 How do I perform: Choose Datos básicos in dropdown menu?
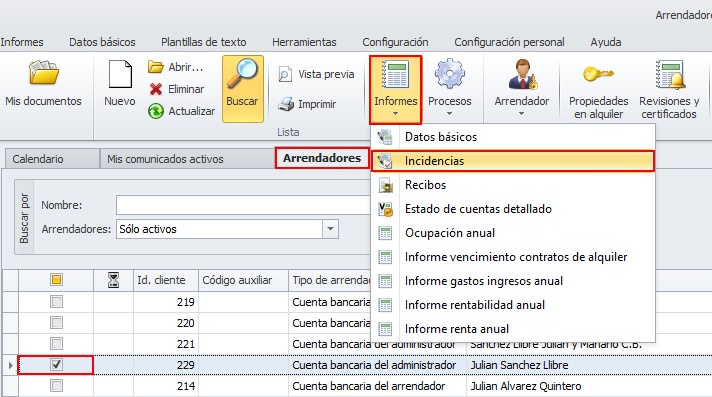click(513, 137)
